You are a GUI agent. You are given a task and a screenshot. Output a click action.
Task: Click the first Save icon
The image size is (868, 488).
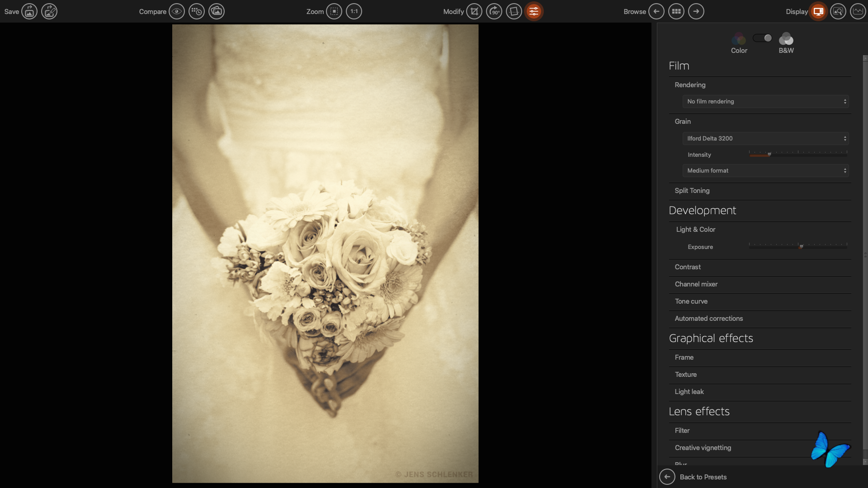(x=29, y=11)
